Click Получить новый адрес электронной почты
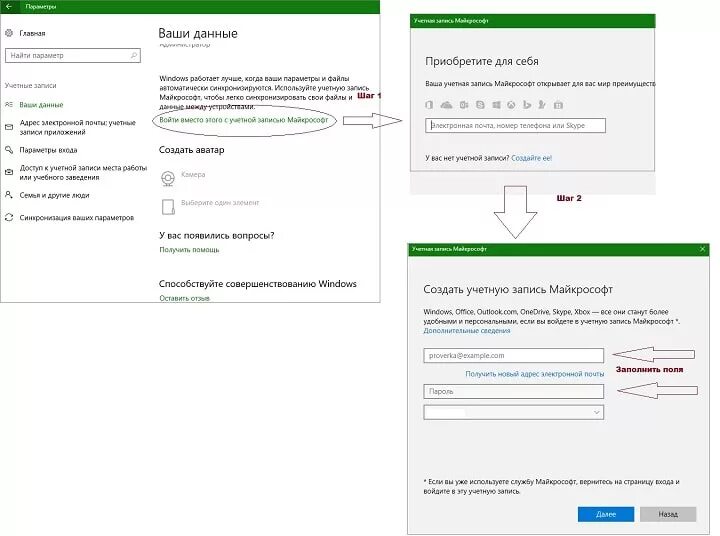 coord(534,374)
